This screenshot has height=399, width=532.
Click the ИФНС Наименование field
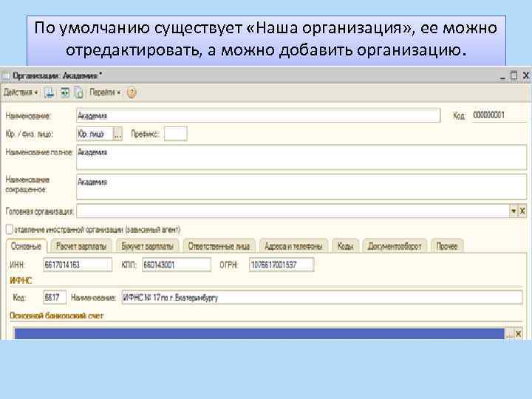point(322,298)
